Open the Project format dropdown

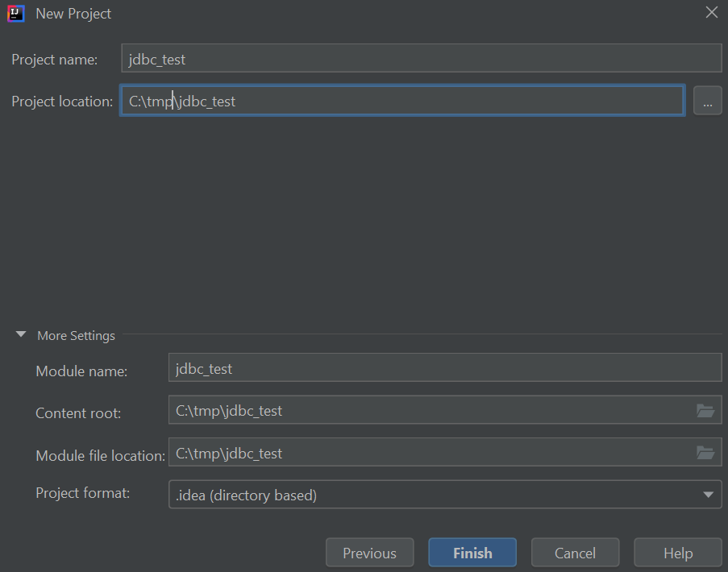click(x=445, y=495)
